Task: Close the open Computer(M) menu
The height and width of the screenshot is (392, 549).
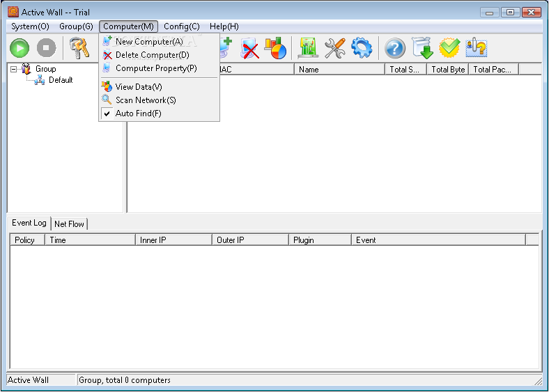Action: click(128, 26)
